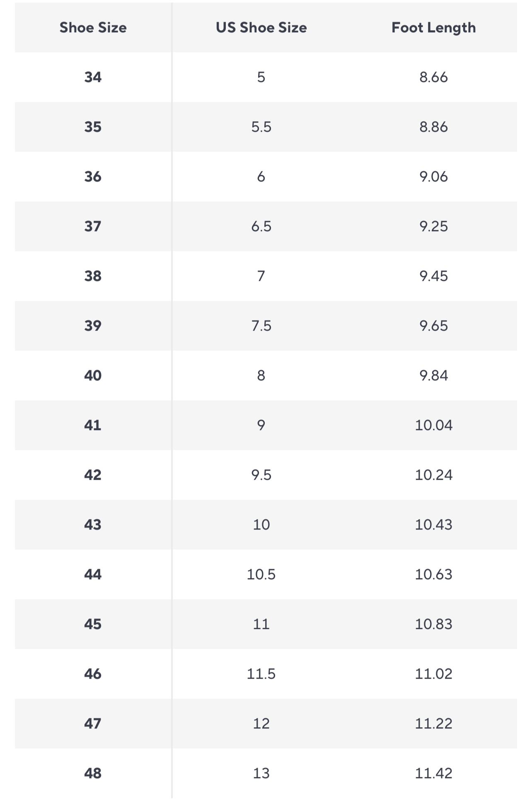Select shoe size 48 cell

[93, 773]
